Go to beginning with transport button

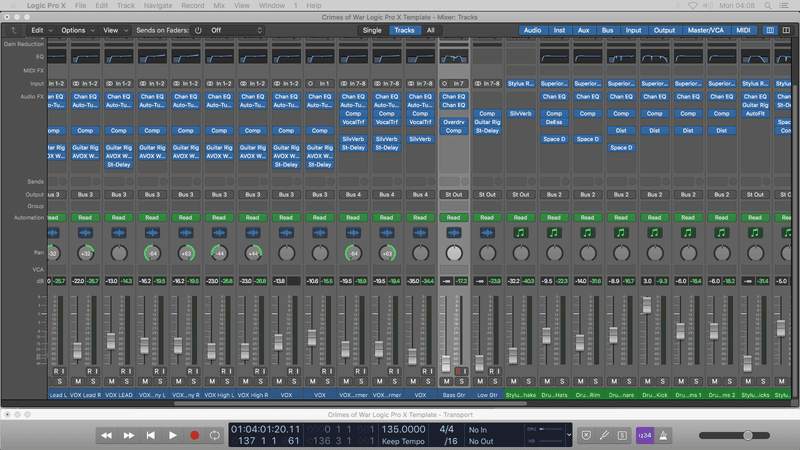coord(151,435)
